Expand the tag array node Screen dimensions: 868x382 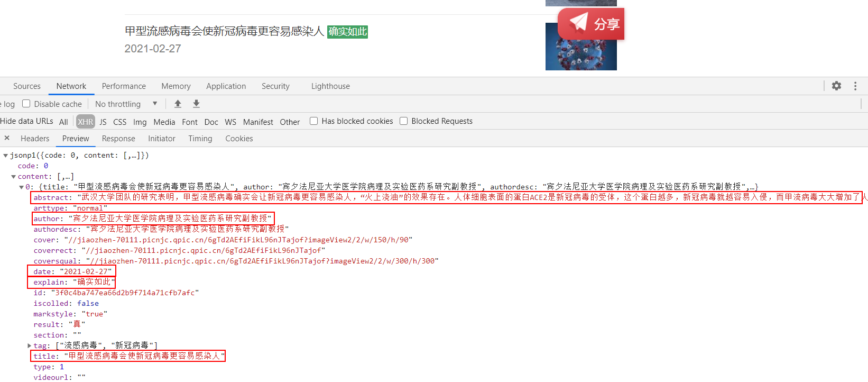[x=30, y=345]
